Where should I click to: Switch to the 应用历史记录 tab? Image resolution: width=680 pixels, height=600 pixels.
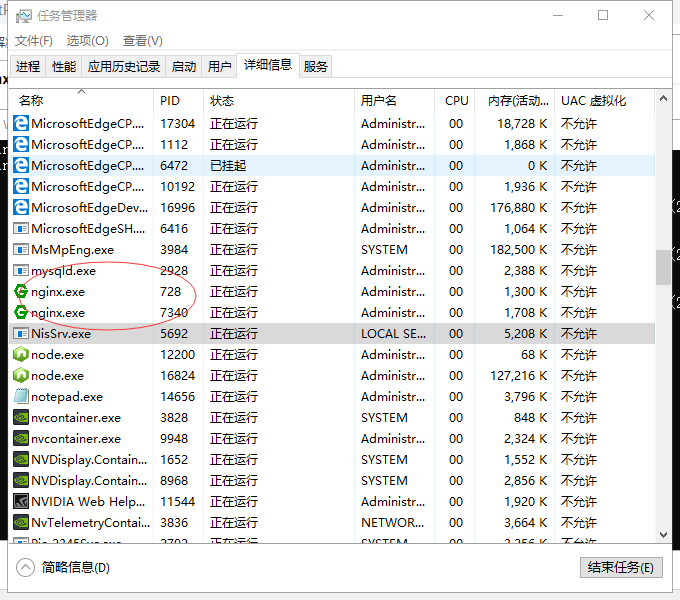(124, 66)
